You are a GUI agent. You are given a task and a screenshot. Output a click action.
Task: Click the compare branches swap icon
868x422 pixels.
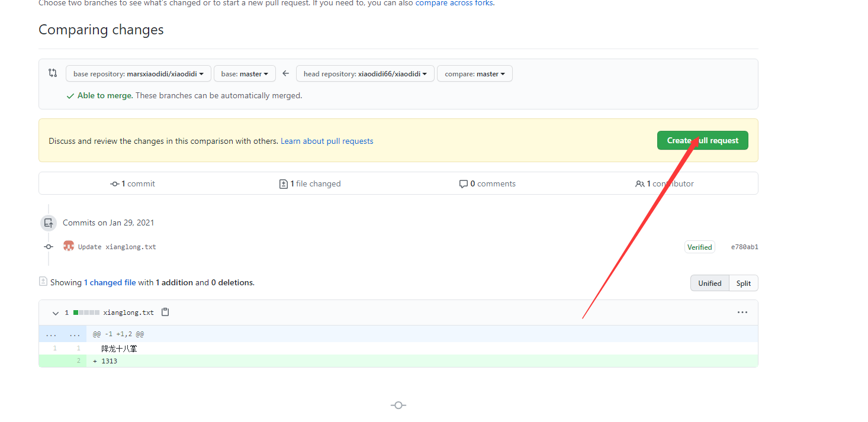53,73
